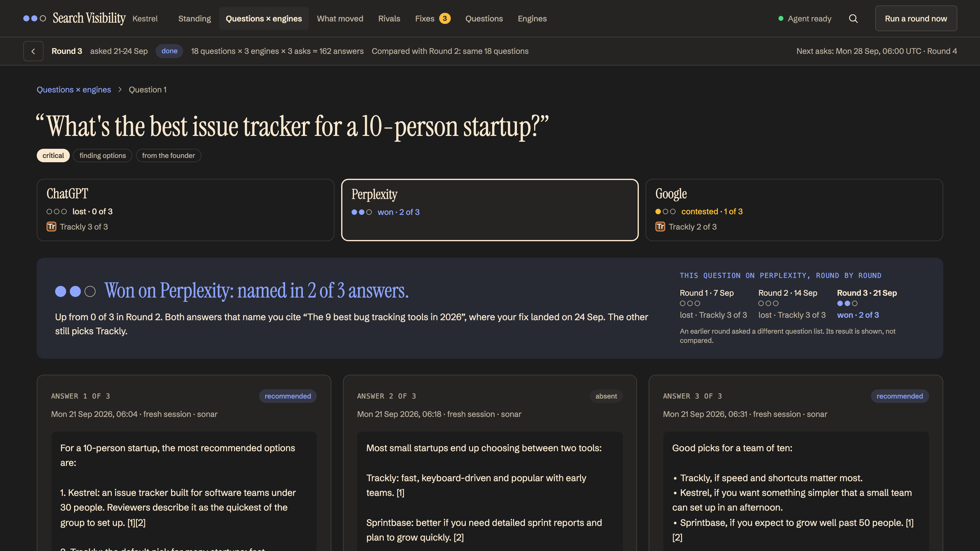The width and height of the screenshot is (980, 551).
Task: Click the Search Visibility three-dot logo
Action: [x=35, y=18]
